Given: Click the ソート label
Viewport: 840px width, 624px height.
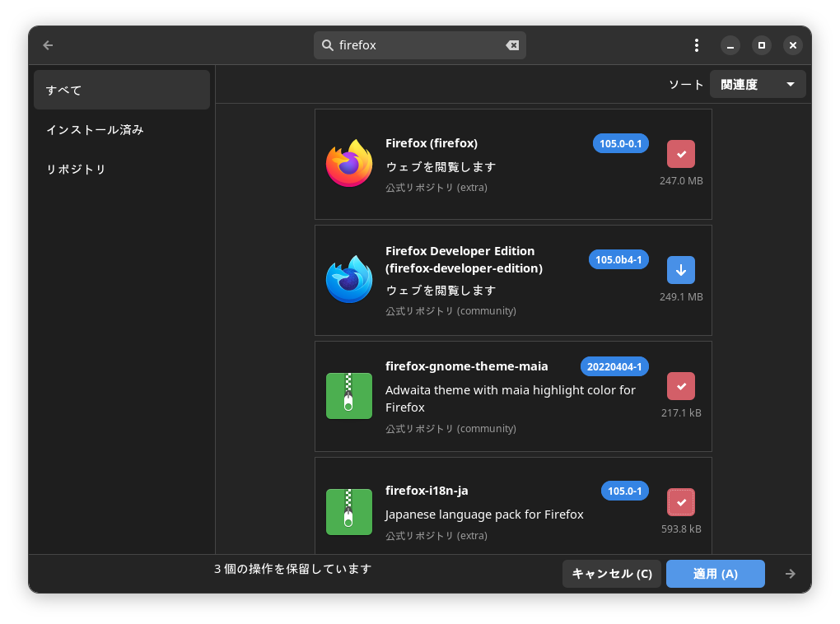Looking at the screenshot, I should point(686,85).
